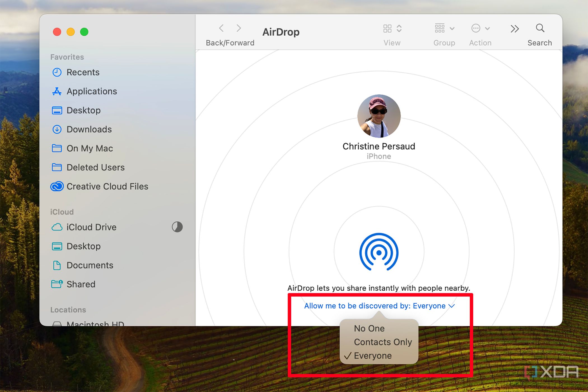
Task: Expand the discovered by Everyone dropdown
Action: click(379, 306)
